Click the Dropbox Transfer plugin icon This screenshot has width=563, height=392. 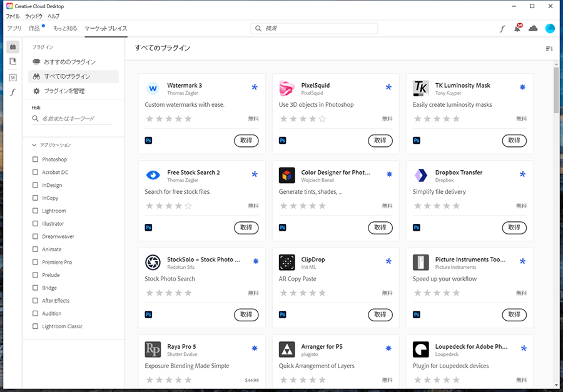point(421,175)
